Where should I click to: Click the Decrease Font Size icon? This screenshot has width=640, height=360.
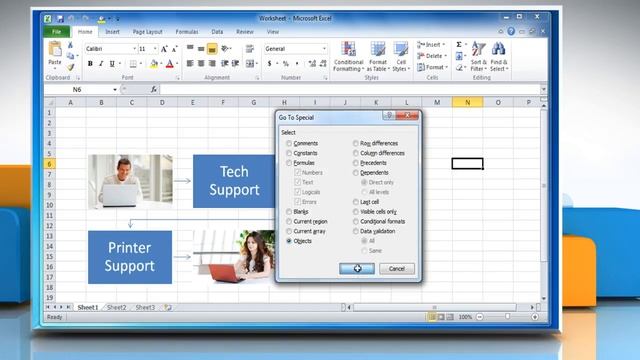(x=174, y=49)
